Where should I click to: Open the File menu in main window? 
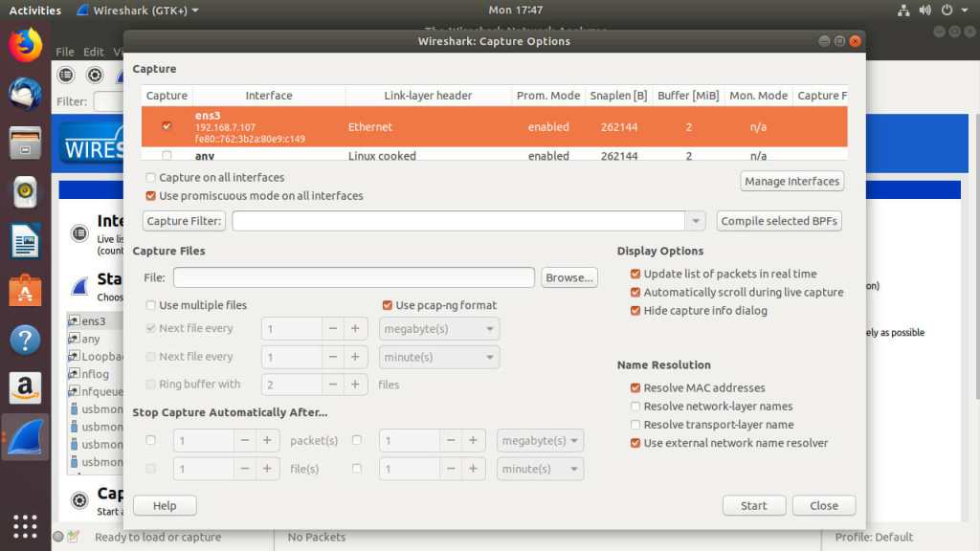(65, 52)
